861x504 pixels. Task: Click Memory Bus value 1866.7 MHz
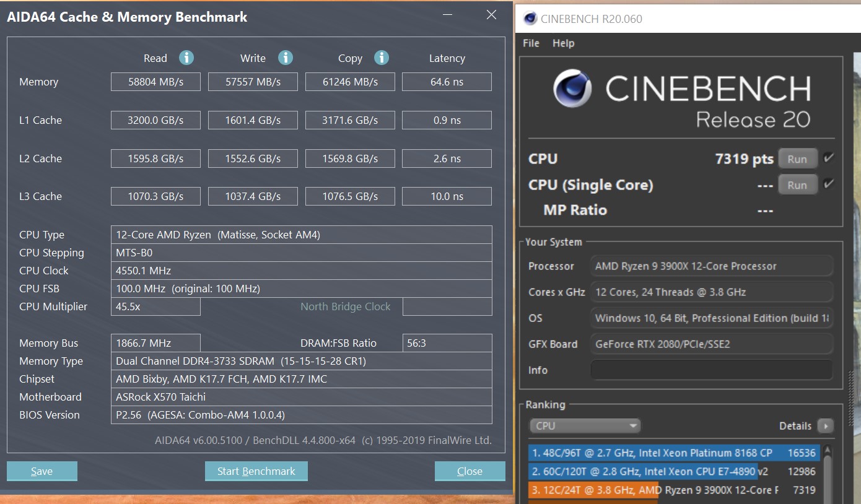click(155, 343)
